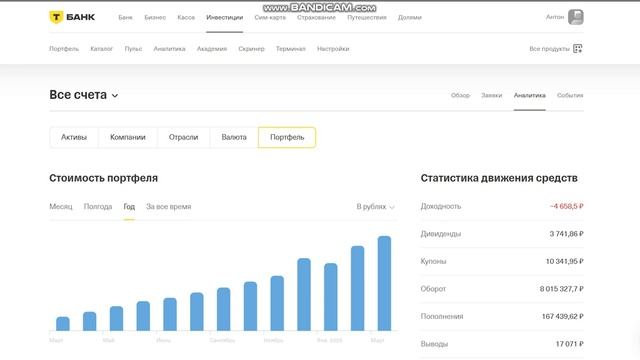Select the Валюта segment button
Viewport: 640px width, 360px height.
(x=234, y=137)
